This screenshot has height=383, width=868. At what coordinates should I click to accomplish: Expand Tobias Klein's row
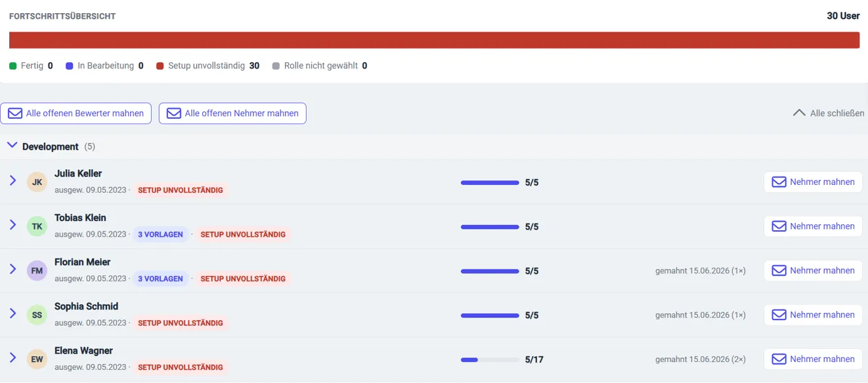12,225
